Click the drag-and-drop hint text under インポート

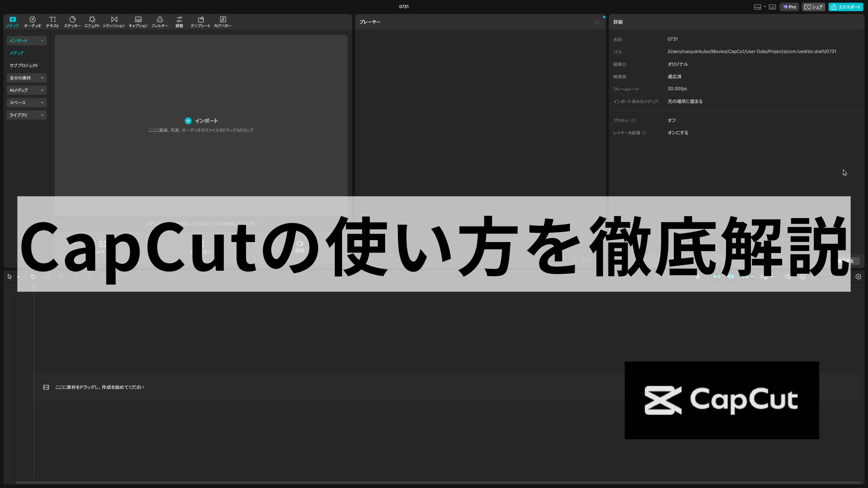pyautogui.click(x=201, y=130)
